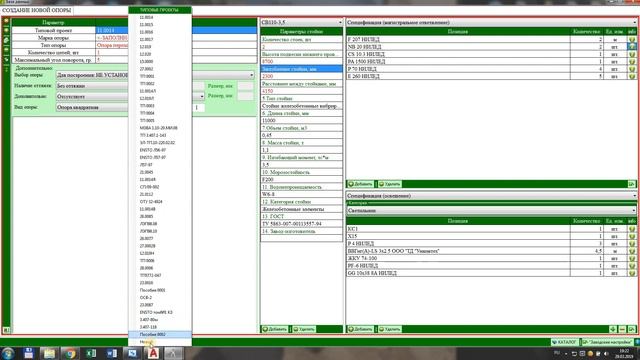Select value 11000 stand length
The height and width of the screenshot is (360, 640).
(x=302, y=120)
